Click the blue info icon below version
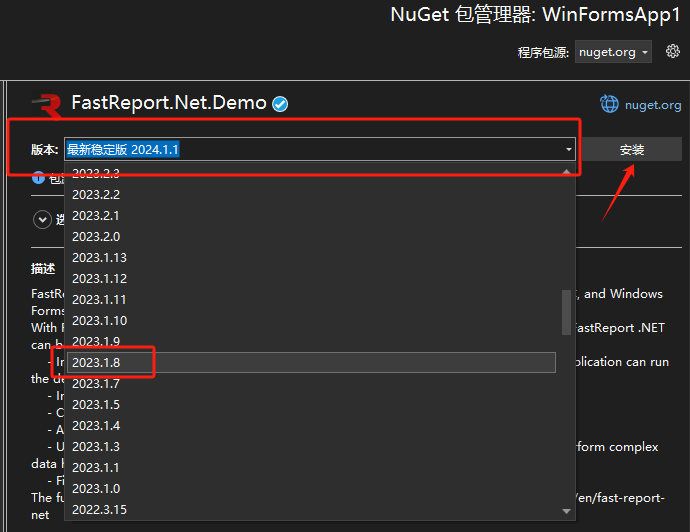Viewport: 690px width, 532px height. tap(38, 178)
